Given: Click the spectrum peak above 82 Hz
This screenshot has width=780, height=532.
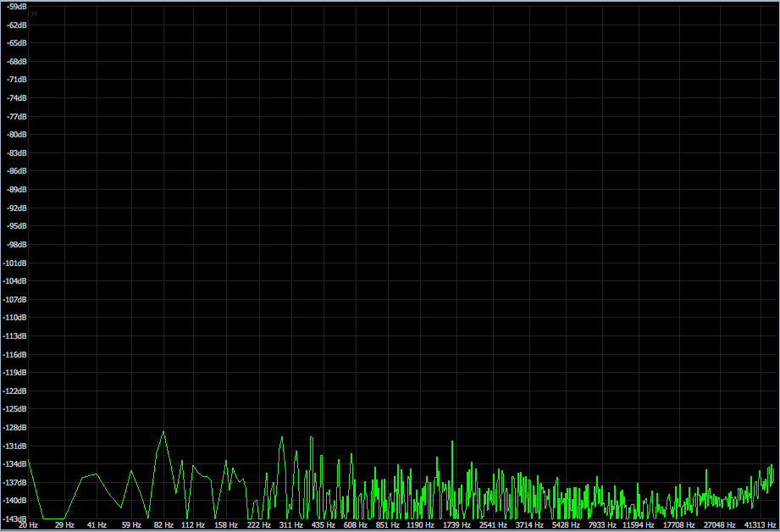Looking at the screenshot, I should 163,432.
